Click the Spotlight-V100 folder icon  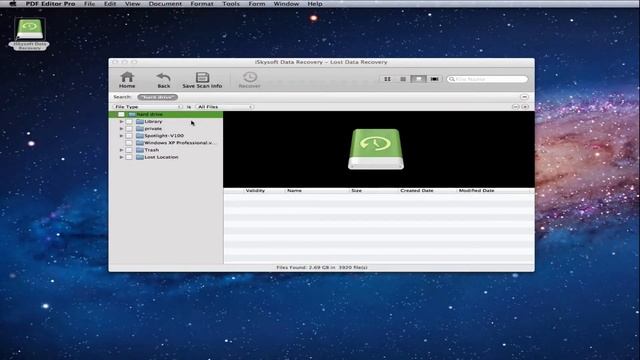[x=140, y=136]
